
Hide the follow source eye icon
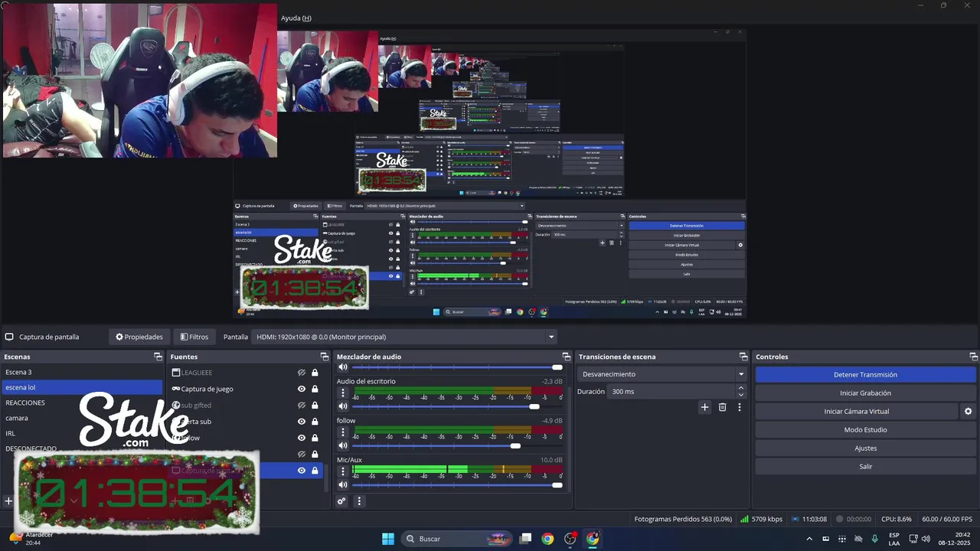tap(302, 438)
